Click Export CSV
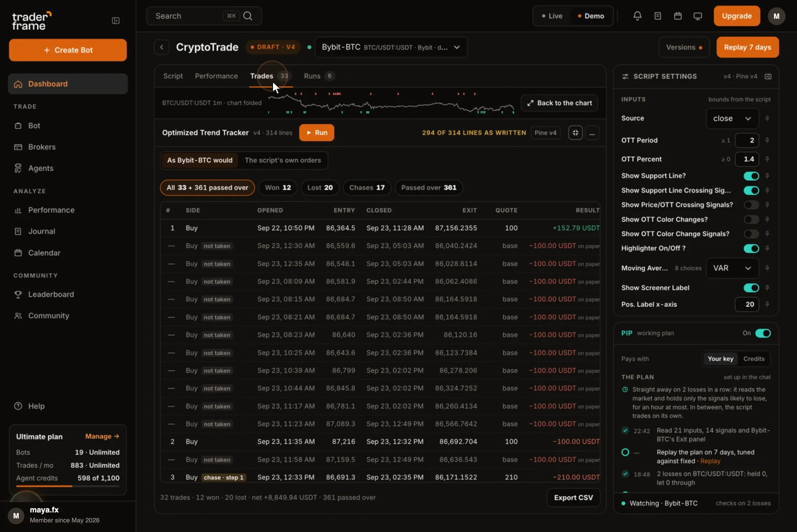Viewport: 797px width, 532px height. 573,497
